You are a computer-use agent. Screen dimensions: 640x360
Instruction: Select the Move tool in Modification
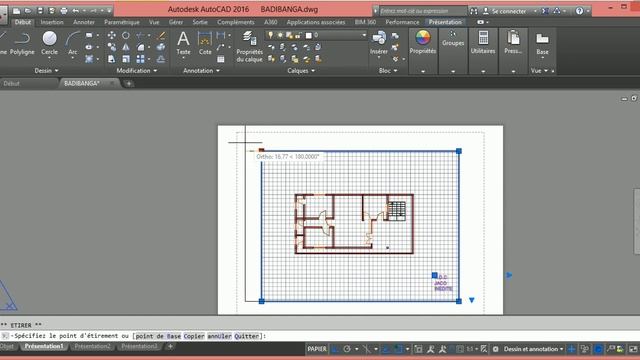(111, 36)
